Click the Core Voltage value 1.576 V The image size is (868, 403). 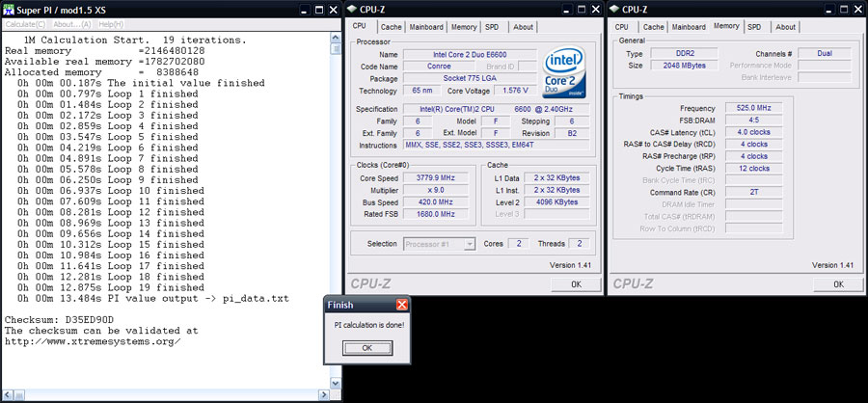click(x=515, y=91)
